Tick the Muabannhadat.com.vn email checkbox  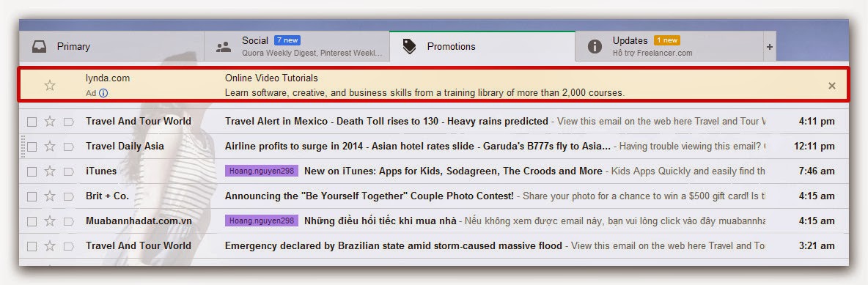click(x=32, y=221)
